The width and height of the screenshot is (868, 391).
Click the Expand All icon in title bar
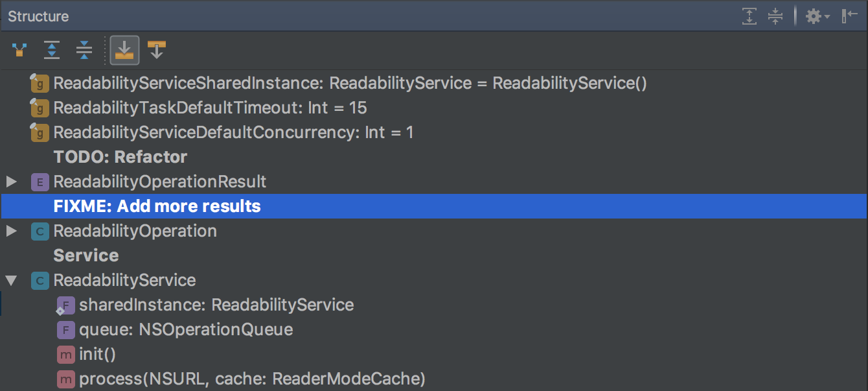[749, 16]
